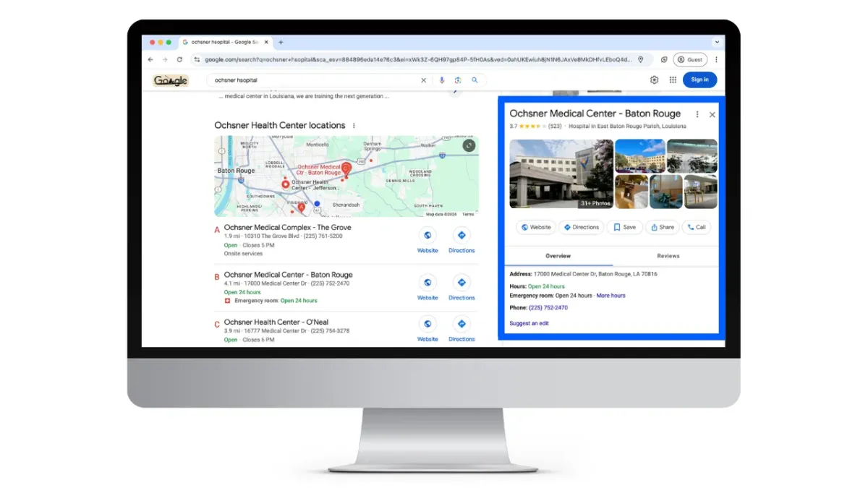Click the (523) reviews count

[555, 127]
